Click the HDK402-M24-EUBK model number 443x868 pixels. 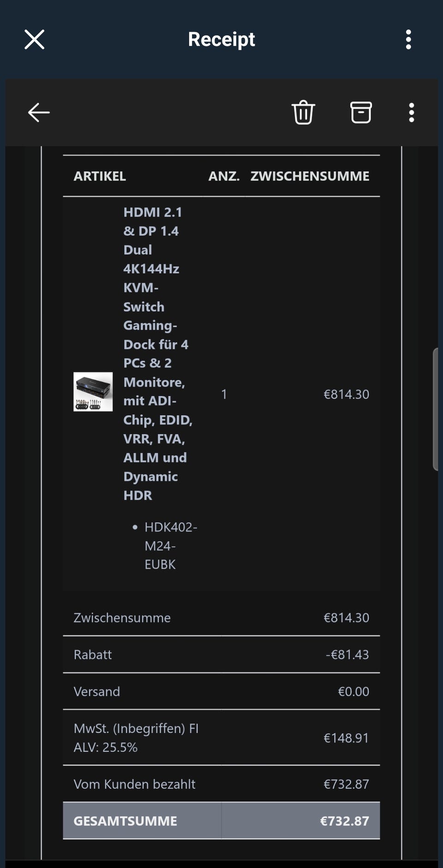[170, 546]
